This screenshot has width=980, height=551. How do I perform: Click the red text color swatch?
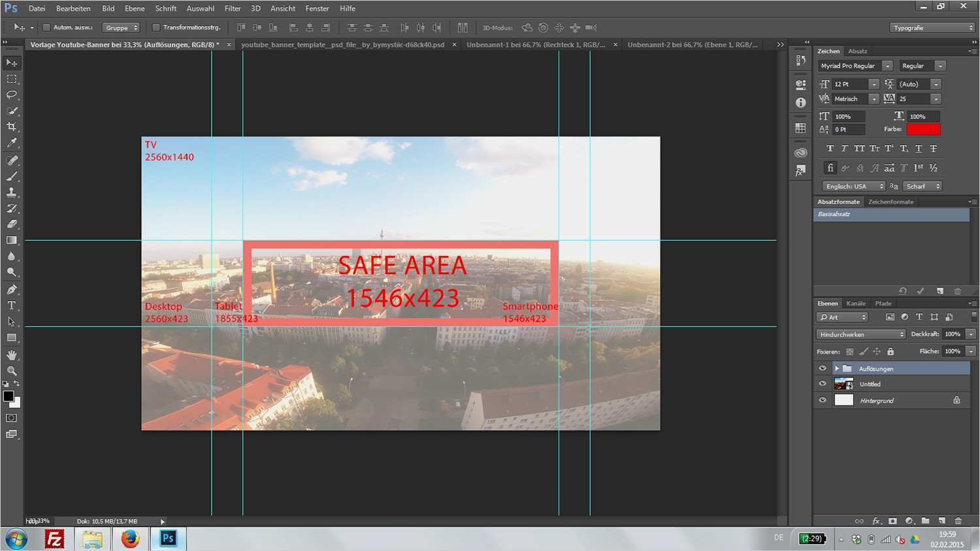923,129
